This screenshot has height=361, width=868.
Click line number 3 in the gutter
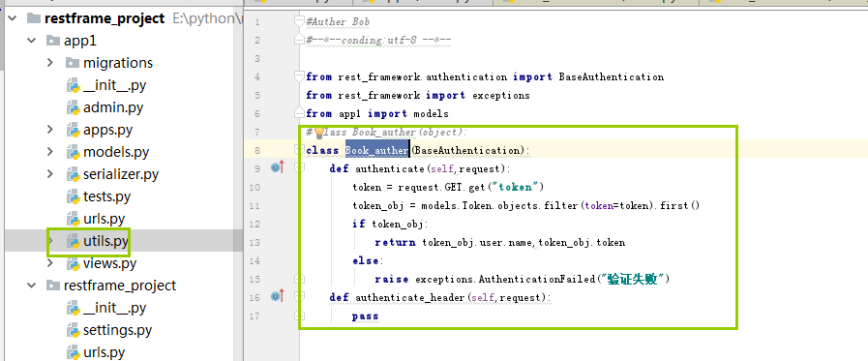click(256, 58)
